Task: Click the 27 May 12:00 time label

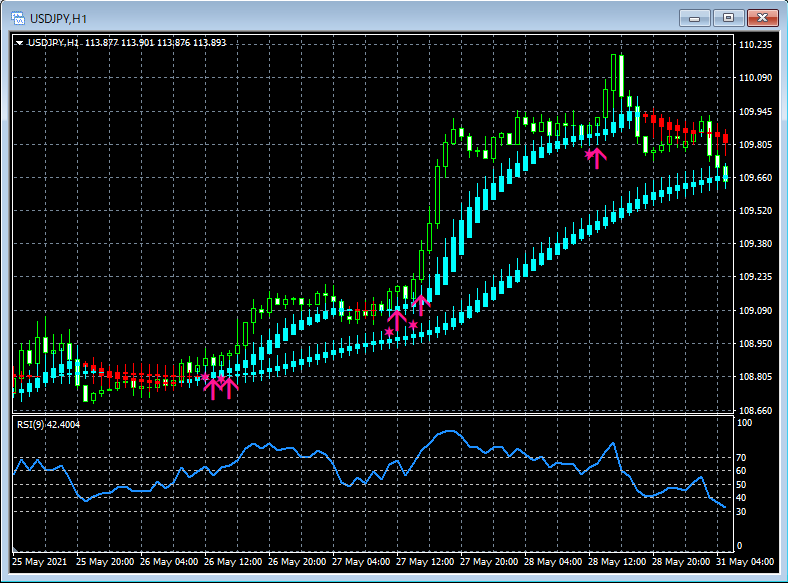Action: point(425,562)
